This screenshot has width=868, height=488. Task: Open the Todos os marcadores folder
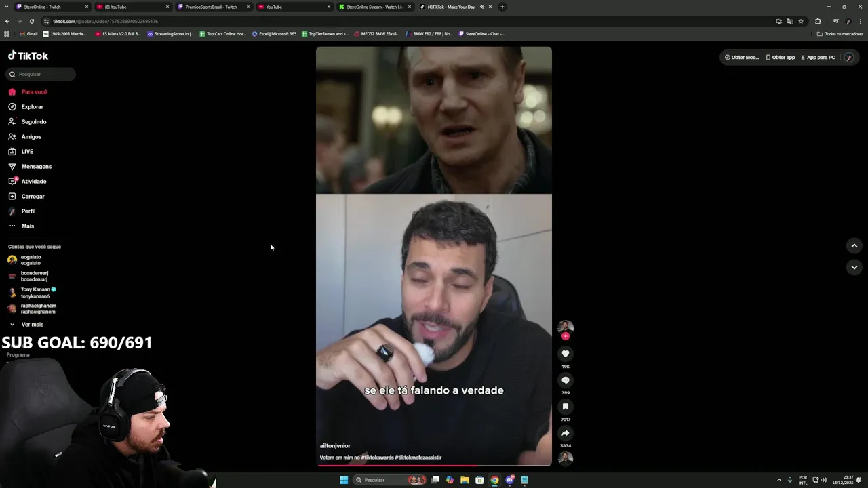coord(840,33)
